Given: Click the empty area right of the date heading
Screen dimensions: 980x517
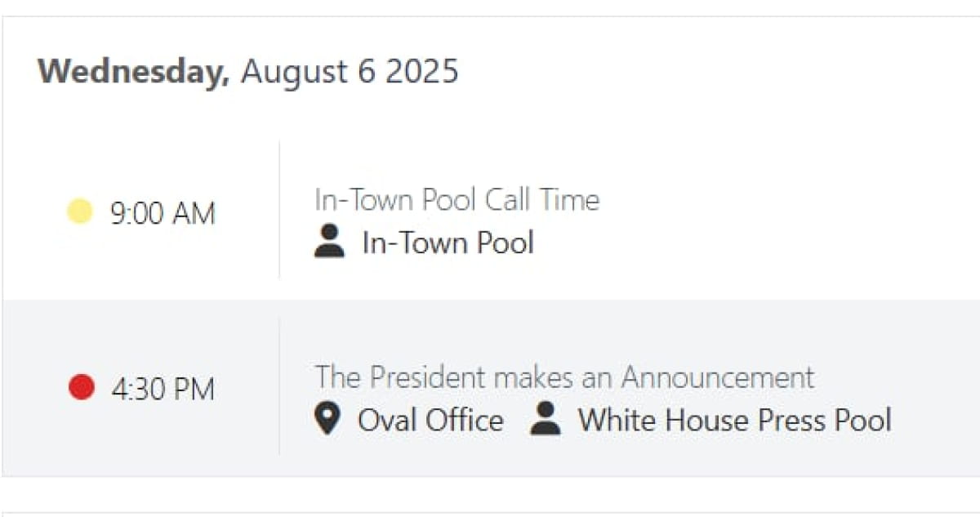Looking at the screenshot, I should point(719,72).
